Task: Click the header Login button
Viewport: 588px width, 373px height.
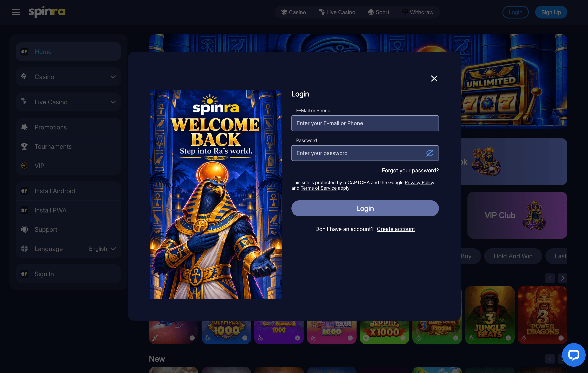Action: pos(515,12)
